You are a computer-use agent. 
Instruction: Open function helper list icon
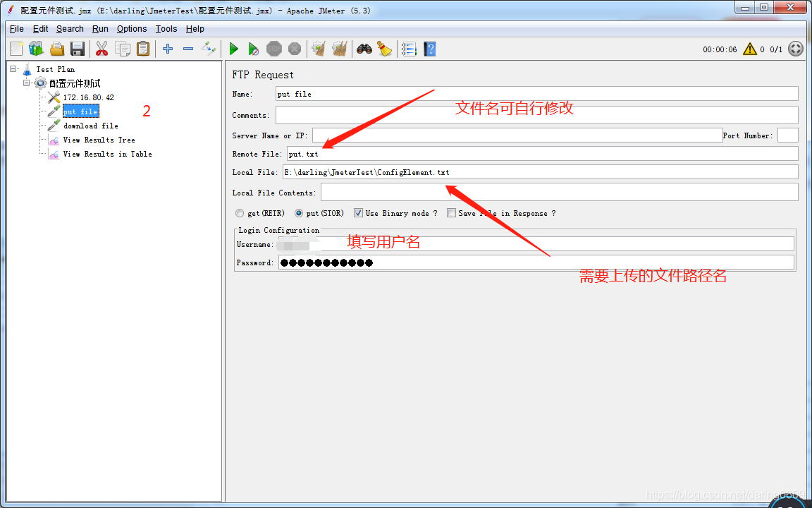pyautogui.click(x=409, y=49)
